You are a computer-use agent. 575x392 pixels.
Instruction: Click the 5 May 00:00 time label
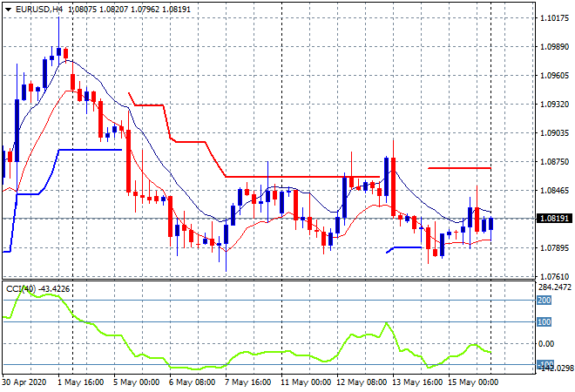pos(137,382)
